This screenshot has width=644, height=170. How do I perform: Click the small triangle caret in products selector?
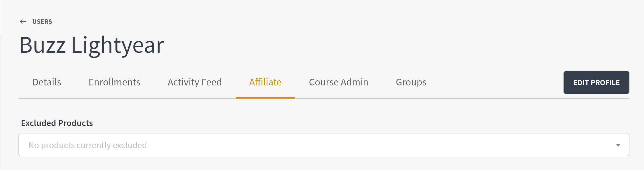click(618, 145)
